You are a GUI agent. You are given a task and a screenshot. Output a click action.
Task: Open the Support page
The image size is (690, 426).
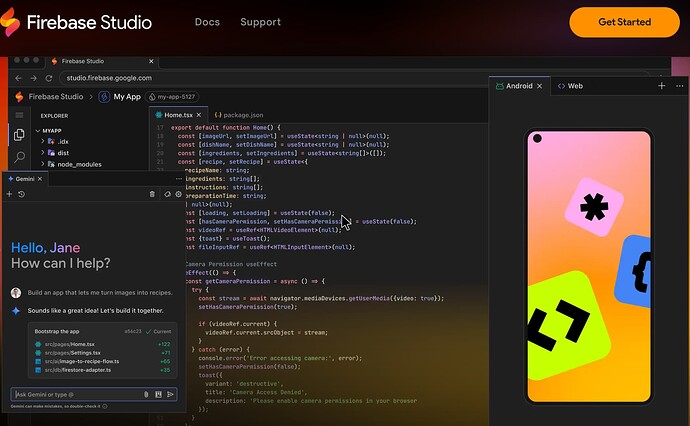(261, 22)
